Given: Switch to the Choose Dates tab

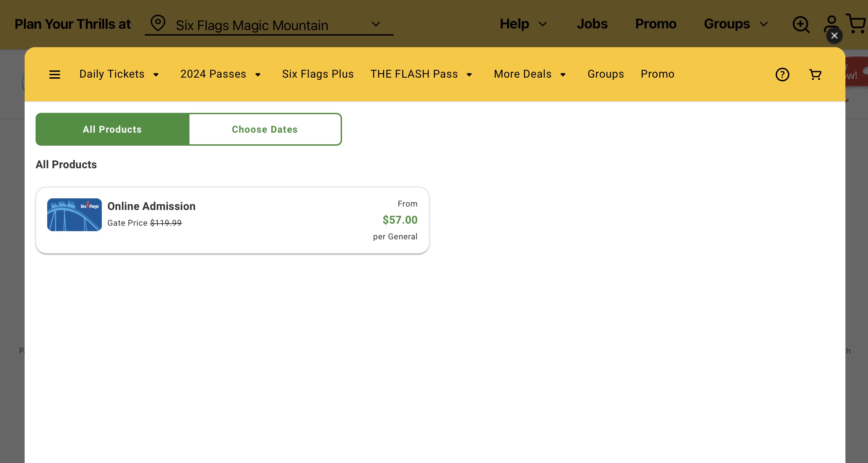Looking at the screenshot, I should [x=265, y=129].
